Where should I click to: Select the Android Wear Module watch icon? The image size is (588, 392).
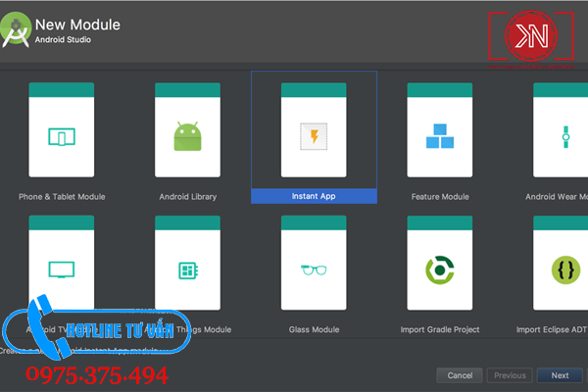[x=565, y=137]
